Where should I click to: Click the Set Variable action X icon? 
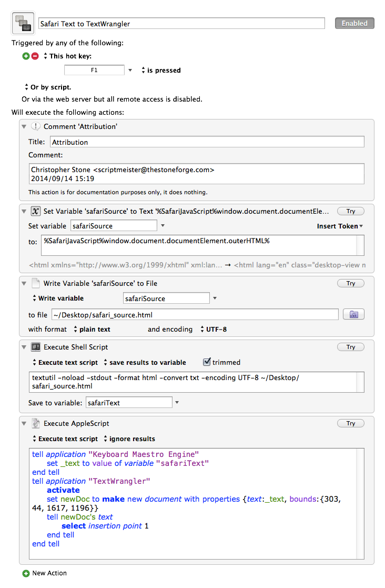36,211
